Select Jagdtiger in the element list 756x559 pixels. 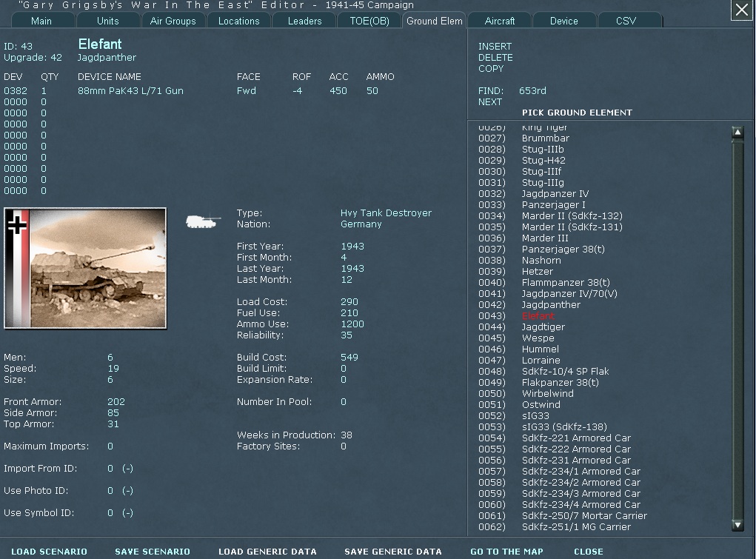[543, 327]
